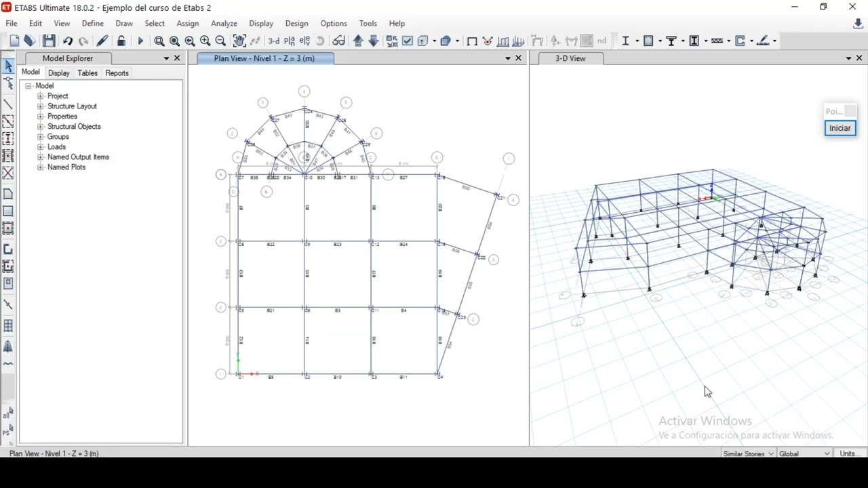Open the Similar Stories dropdown
868x488 pixels.
(x=748, y=453)
